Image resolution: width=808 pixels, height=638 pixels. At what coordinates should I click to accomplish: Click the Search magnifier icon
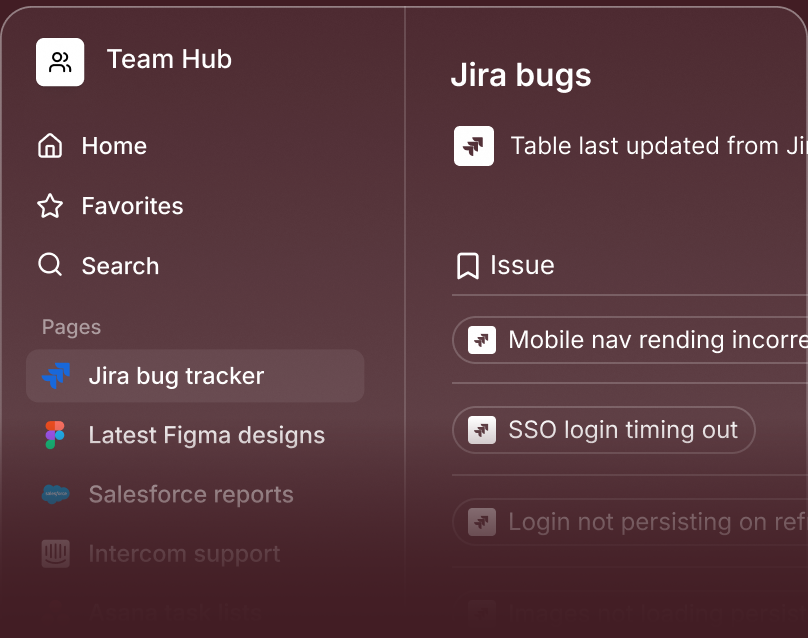[x=50, y=265]
